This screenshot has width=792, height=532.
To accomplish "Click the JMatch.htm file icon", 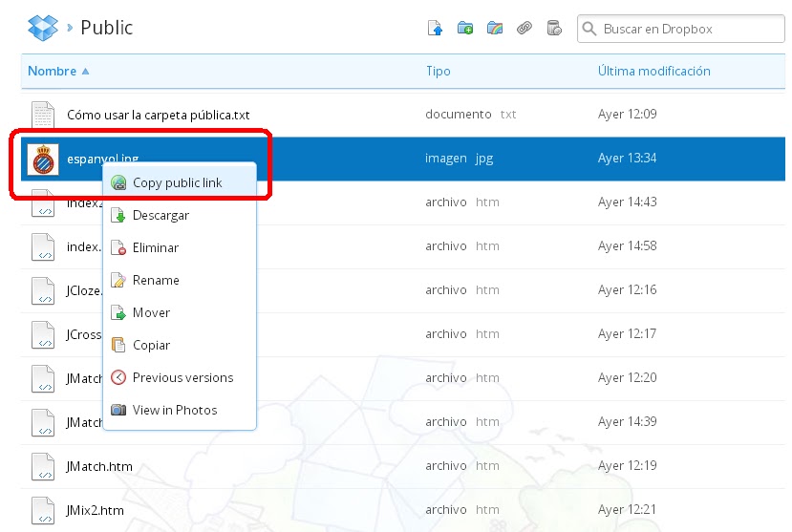I will point(43,466).
